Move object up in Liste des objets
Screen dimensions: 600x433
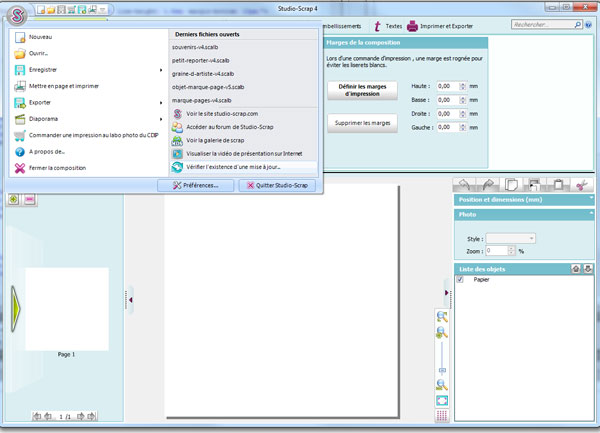[x=576, y=269]
